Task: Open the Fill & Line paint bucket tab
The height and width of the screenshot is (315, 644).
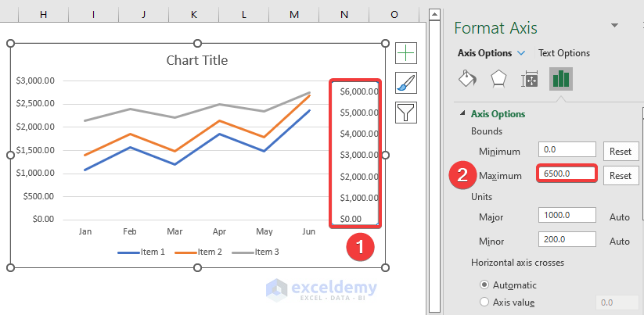Action: point(466,79)
